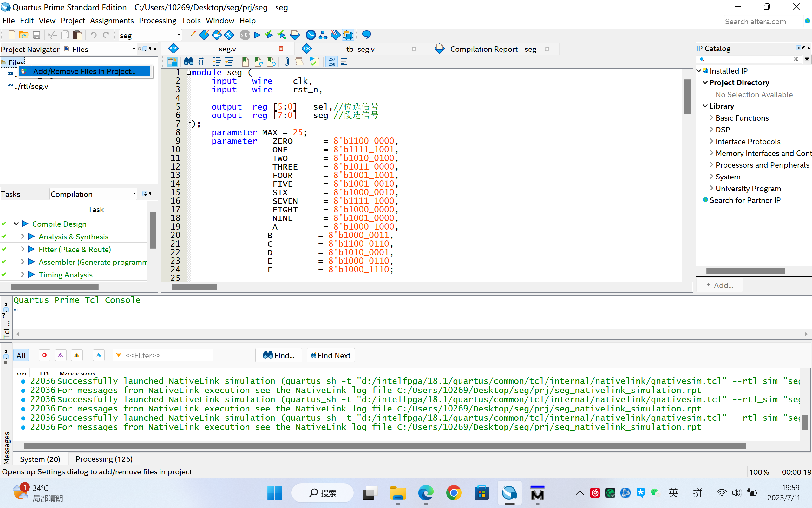
Task: Toggle warning message filter triangle
Action: click(77, 355)
